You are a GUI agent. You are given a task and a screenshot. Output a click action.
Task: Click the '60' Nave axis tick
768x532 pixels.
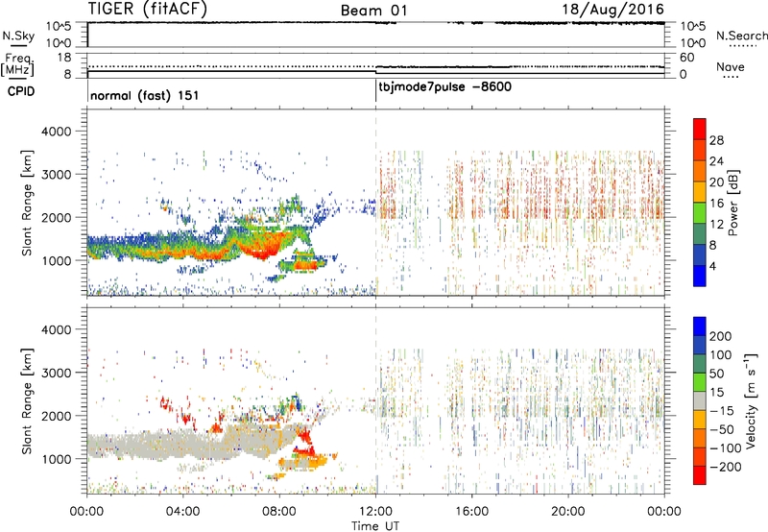click(x=686, y=58)
